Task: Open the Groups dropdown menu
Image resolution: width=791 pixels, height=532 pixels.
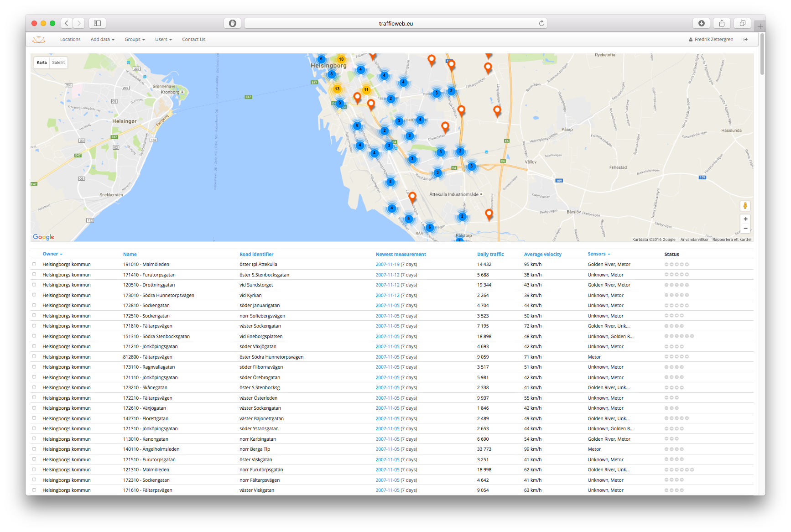Action: tap(134, 39)
